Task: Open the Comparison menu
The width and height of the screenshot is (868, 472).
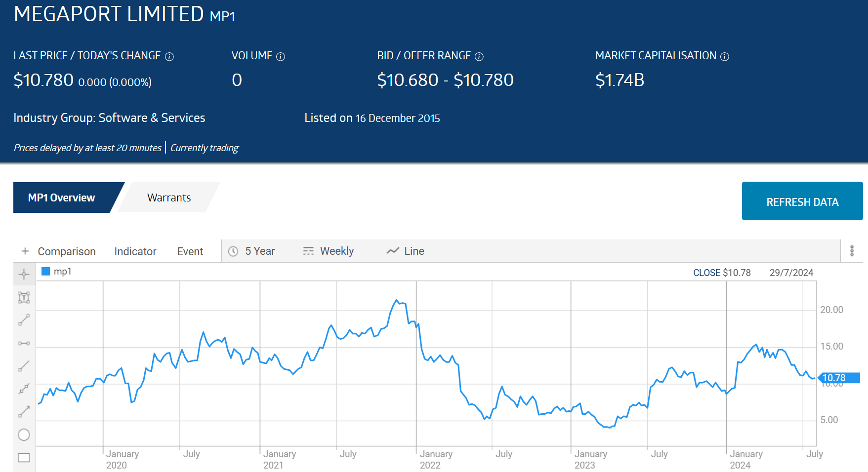Action: (67, 251)
